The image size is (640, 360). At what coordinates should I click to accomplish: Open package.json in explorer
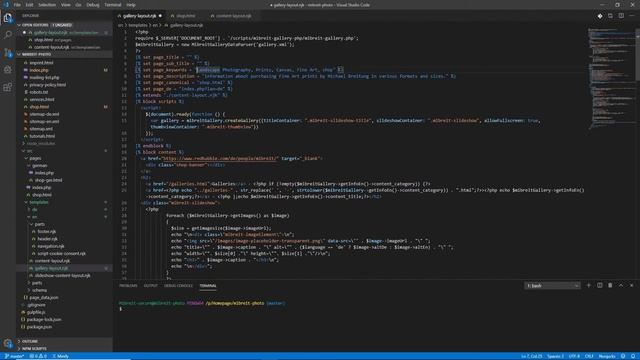tap(39, 327)
